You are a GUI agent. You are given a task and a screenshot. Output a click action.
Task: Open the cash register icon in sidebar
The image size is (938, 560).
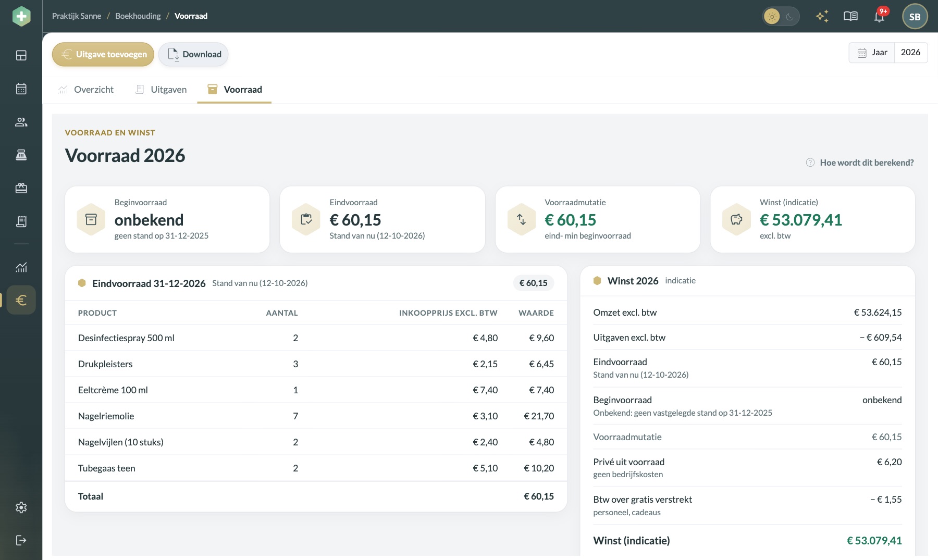pyautogui.click(x=21, y=155)
